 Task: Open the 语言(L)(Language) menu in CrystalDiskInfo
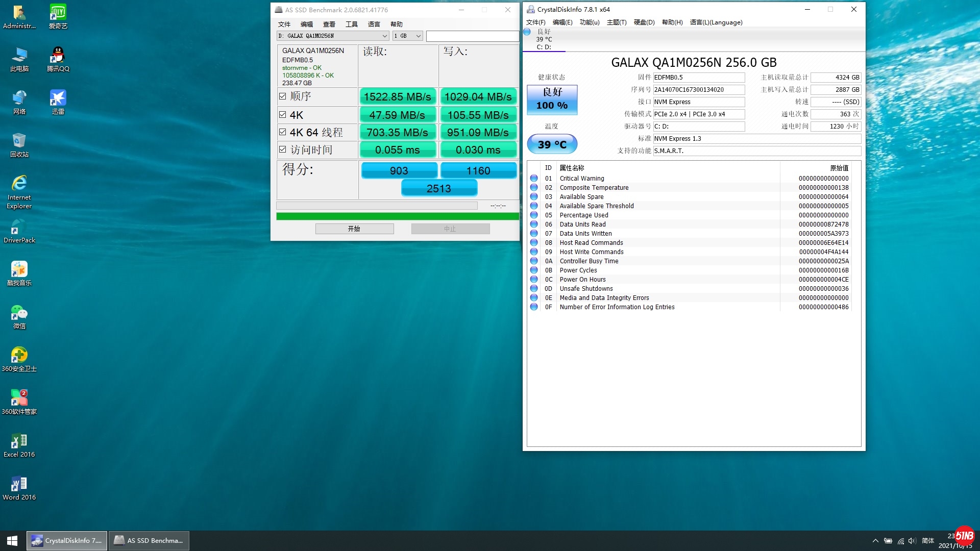coord(716,22)
